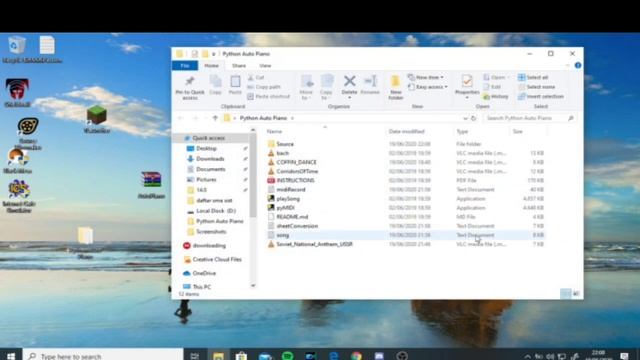Open the File tab
Viewport: 640px width, 360px height.
coord(185,65)
